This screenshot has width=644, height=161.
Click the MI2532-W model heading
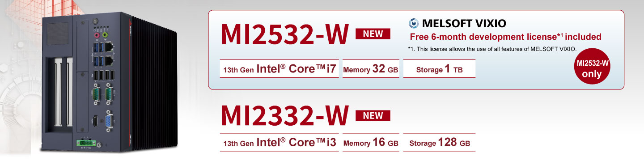click(284, 34)
